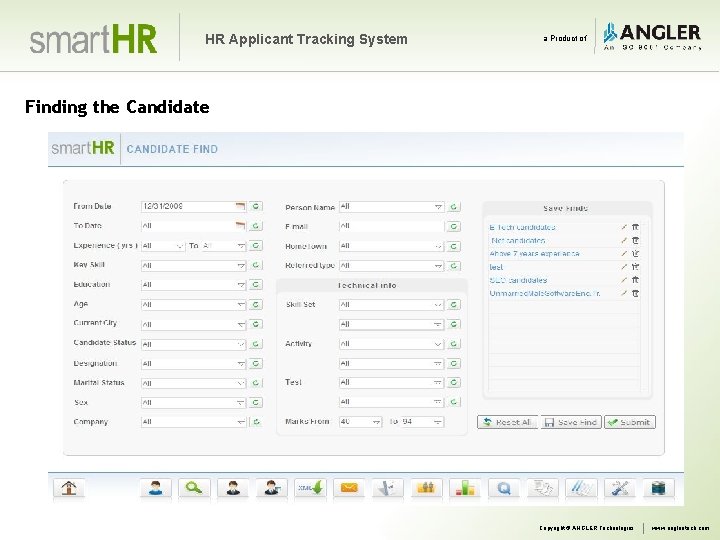Image resolution: width=720 pixels, height=540 pixels.
Task: Click the Reset All button
Action: pyautogui.click(x=508, y=422)
